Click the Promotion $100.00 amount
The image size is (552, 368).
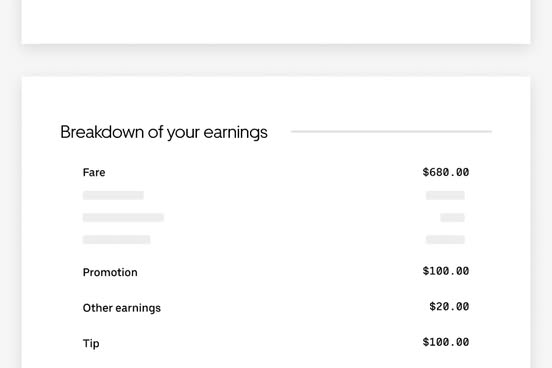[x=446, y=271]
